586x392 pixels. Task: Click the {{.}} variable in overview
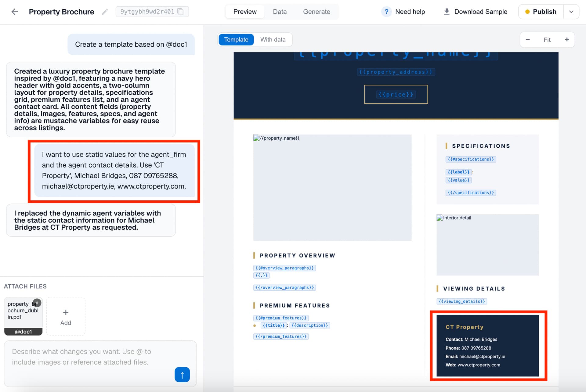click(x=261, y=275)
